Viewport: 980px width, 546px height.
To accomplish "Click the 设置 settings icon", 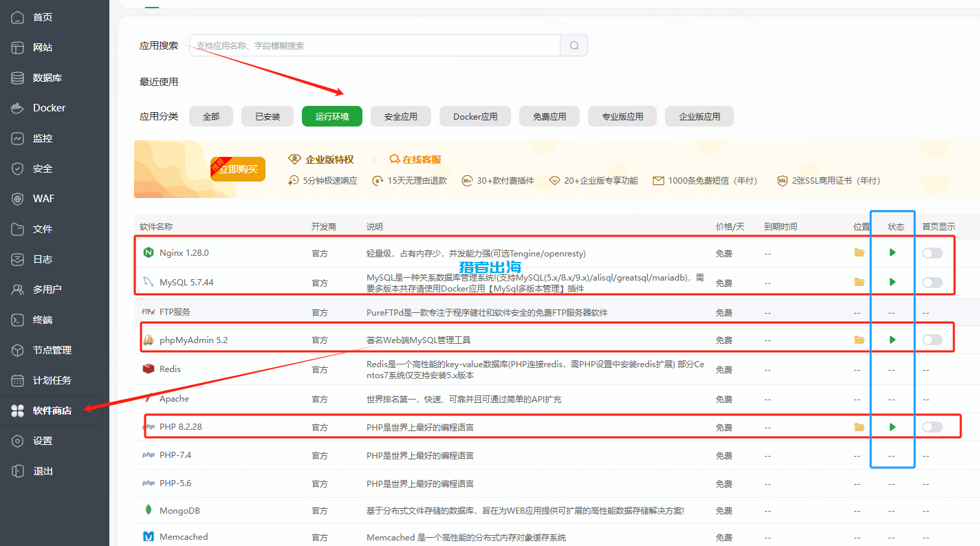I will [x=18, y=441].
